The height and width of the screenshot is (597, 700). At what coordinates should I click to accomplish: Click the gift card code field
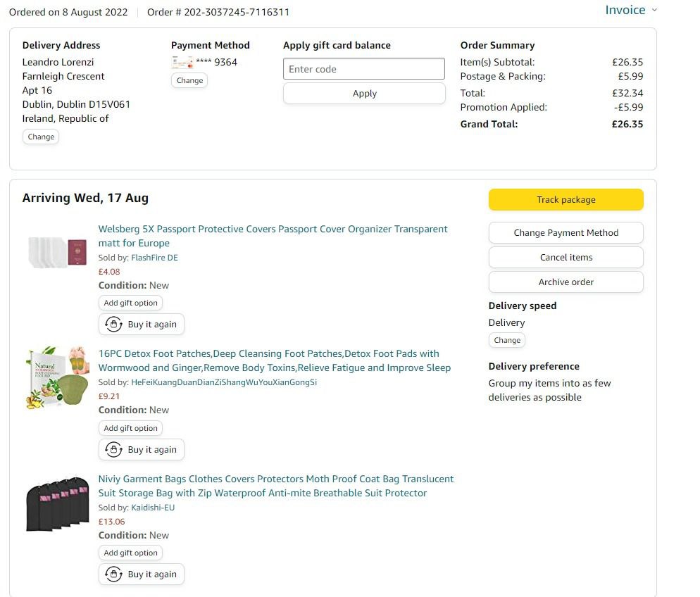[364, 69]
